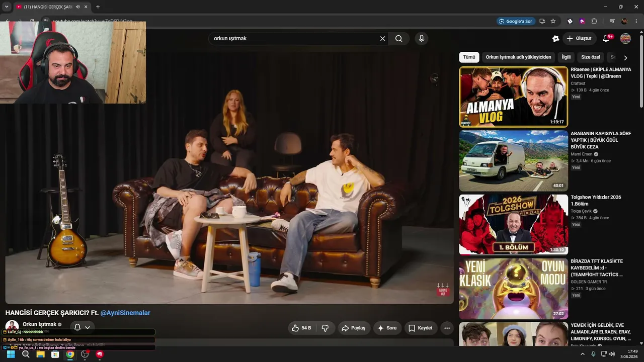The width and height of the screenshot is (644, 362).
Task: Open the Chrome three-dot menu
Action: (636, 21)
